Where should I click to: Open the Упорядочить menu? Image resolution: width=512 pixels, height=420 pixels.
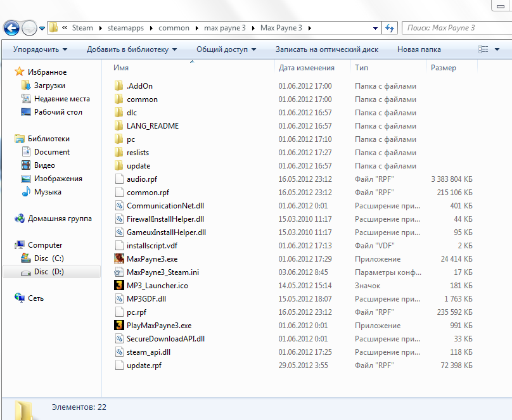[40, 49]
